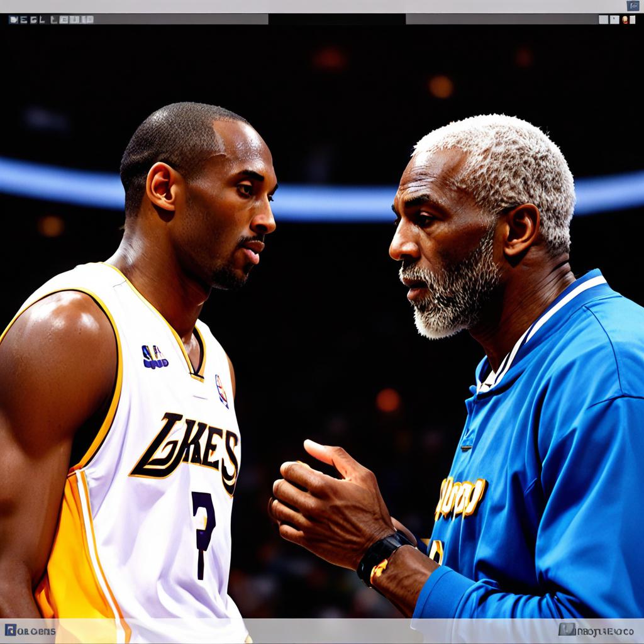Click the gray logo icon in the bottom-right bar
Viewport: 644px width, 644px height.
567,629
